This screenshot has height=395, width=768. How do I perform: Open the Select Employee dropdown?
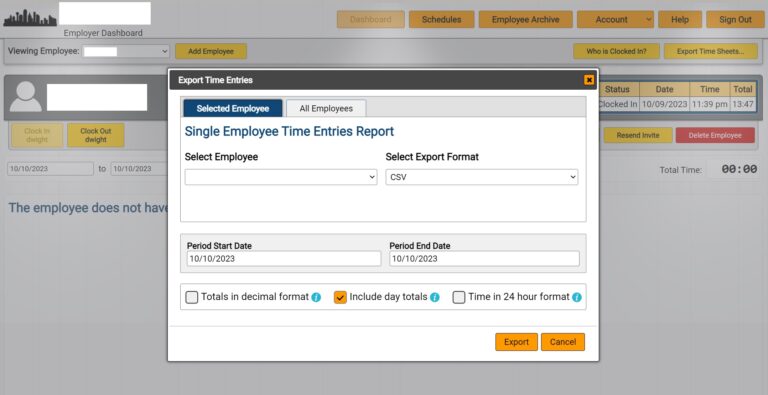[281, 177]
